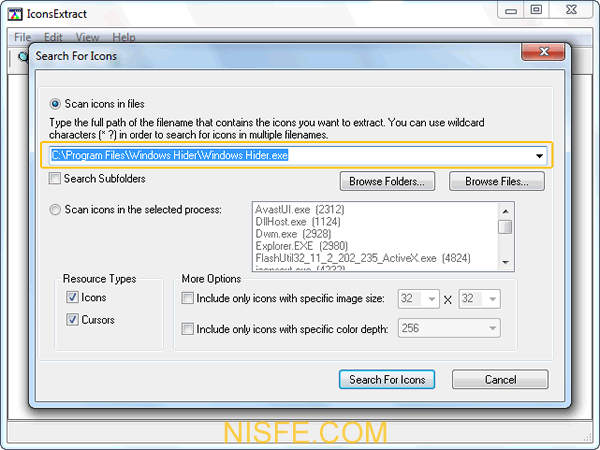Click the Search For Icons button
Screen dimensions: 600x450
click(387, 379)
